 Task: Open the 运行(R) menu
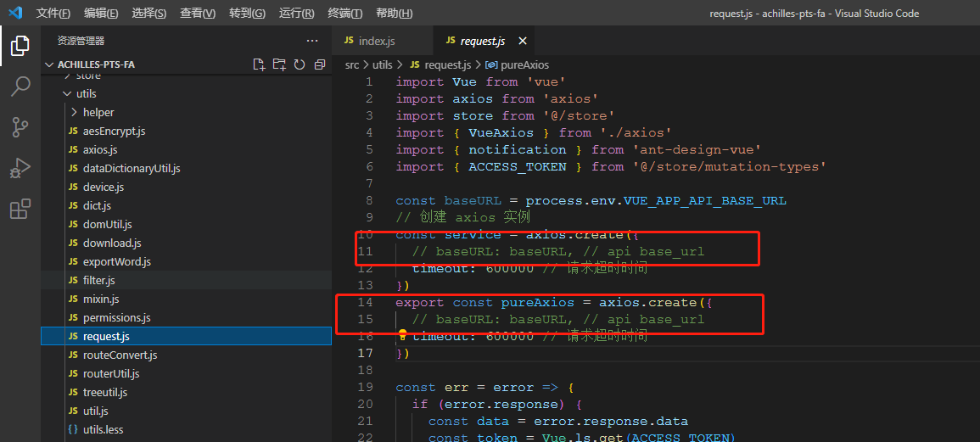tap(297, 13)
